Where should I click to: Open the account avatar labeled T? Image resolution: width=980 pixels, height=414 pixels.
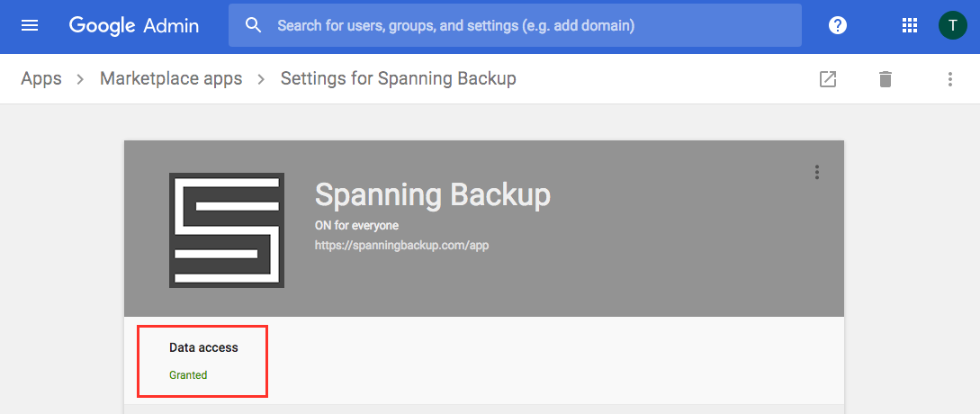(x=952, y=25)
